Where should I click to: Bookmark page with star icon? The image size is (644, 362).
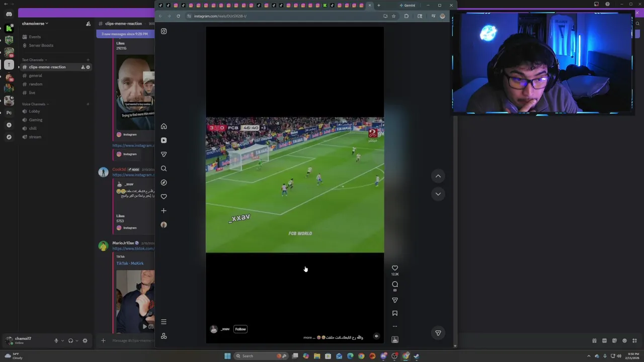[x=393, y=16]
